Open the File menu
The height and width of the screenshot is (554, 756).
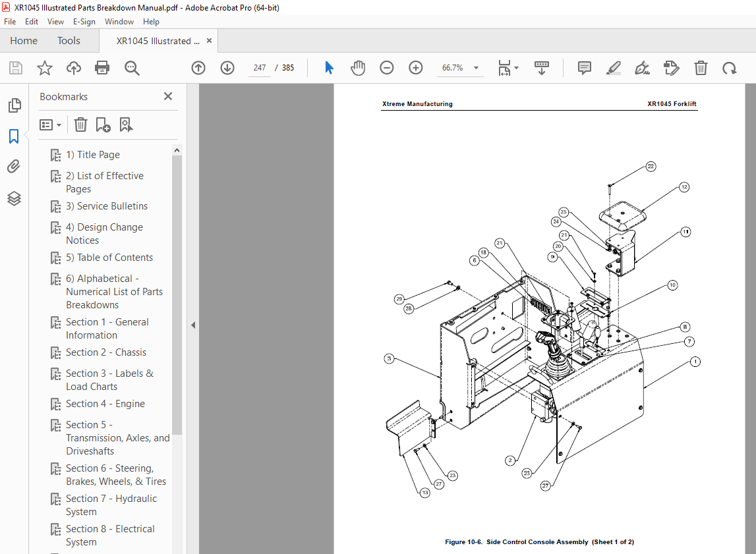tap(10, 22)
